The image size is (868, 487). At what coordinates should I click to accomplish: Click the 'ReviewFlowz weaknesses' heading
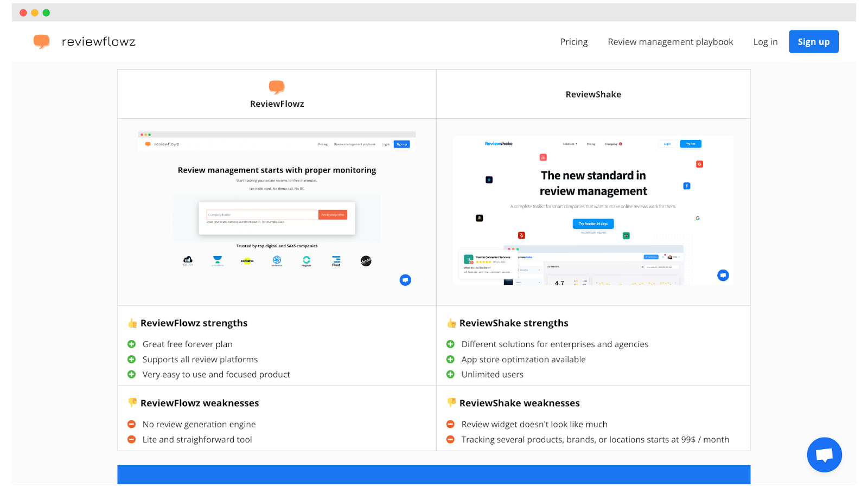200,403
